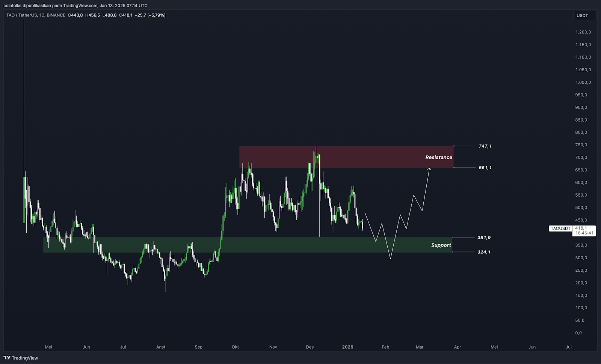The height and width of the screenshot is (364, 601).
Task: Click the 200,0 price axis label
Action: pos(581,283)
